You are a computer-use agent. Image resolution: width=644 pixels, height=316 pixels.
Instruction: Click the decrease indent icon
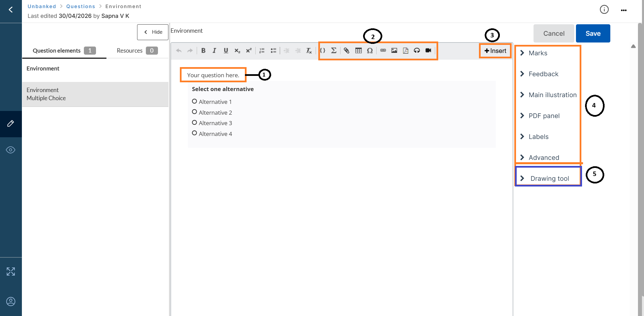point(287,51)
